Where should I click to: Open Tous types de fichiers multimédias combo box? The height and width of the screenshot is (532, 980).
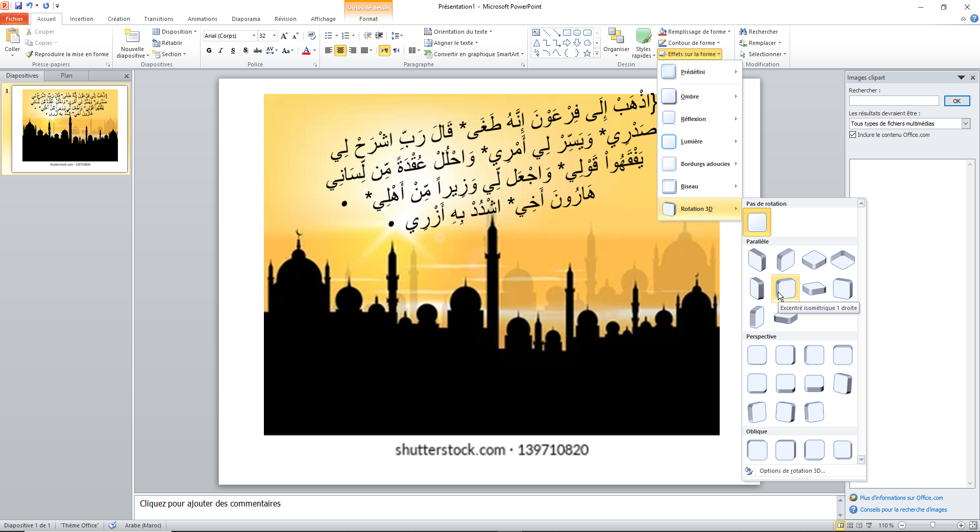[910, 124]
